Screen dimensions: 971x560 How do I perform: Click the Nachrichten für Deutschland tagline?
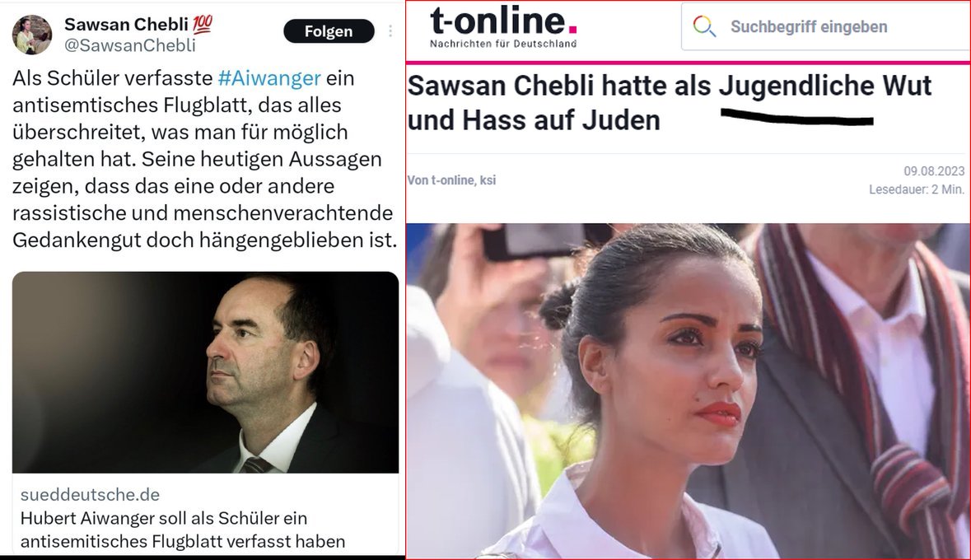(x=503, y=44)
